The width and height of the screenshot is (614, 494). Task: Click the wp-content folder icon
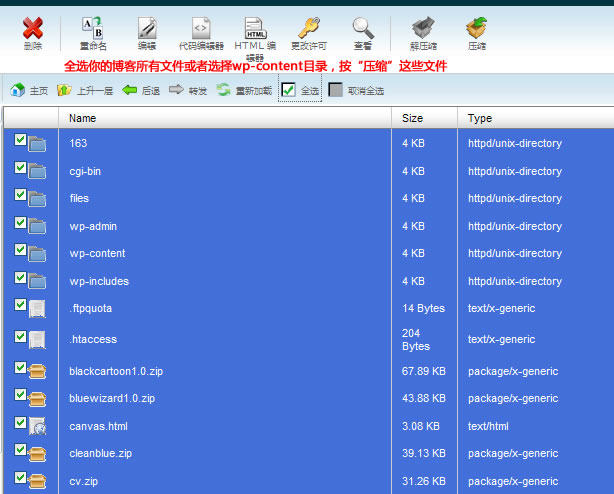pyautogui.click(x=37, y=254)
